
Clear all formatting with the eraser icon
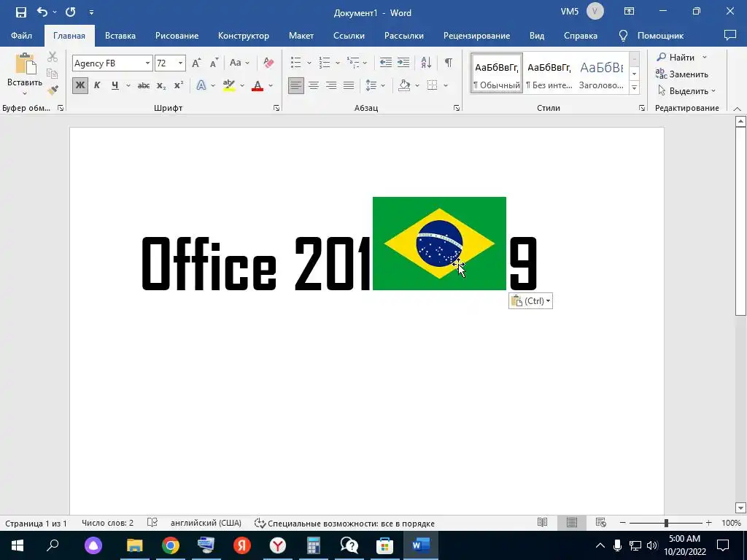point(268,63)
